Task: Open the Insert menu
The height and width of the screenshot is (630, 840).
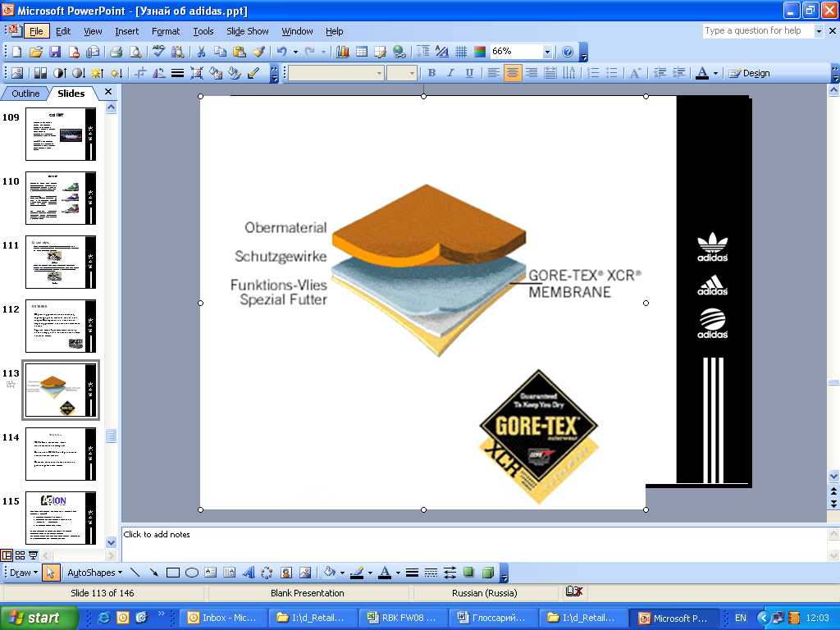Action: tap(126, 31)
